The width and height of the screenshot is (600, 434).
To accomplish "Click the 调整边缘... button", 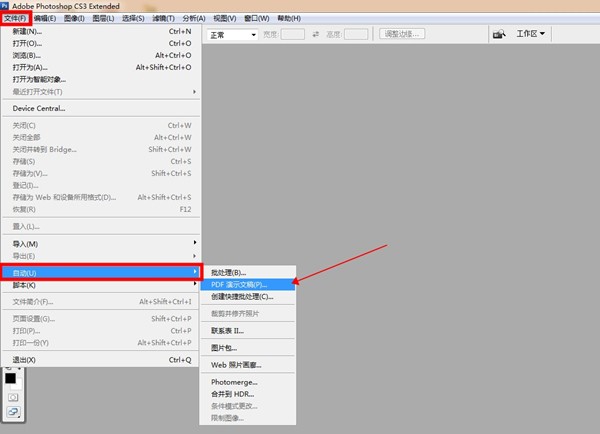I will (x=402, y=34).
